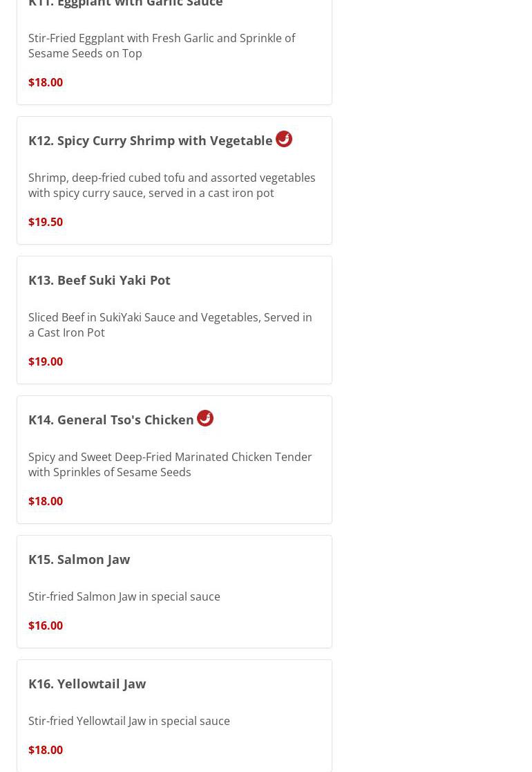Click Shrimp, deep-fried cubed tofu description
The width and height of the screenshot is (532, 772).
172,185
